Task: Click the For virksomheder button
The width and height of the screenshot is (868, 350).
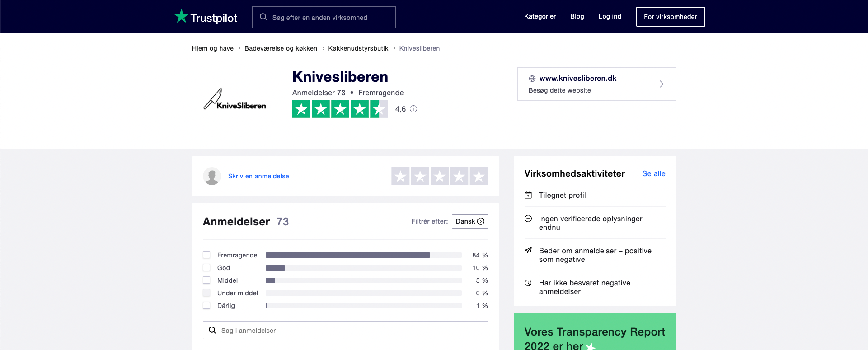Action: (671, 17)
